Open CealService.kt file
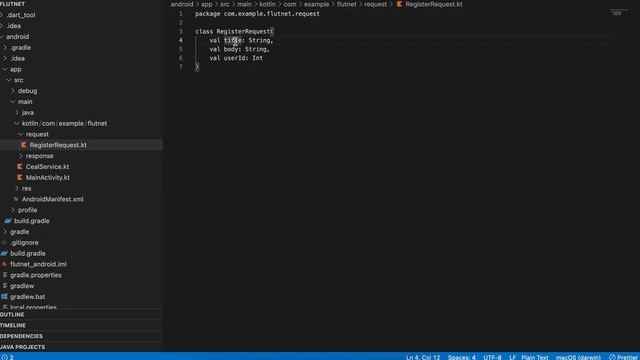The width and height of the screenshot is (640, 360). tap(47, 167)
